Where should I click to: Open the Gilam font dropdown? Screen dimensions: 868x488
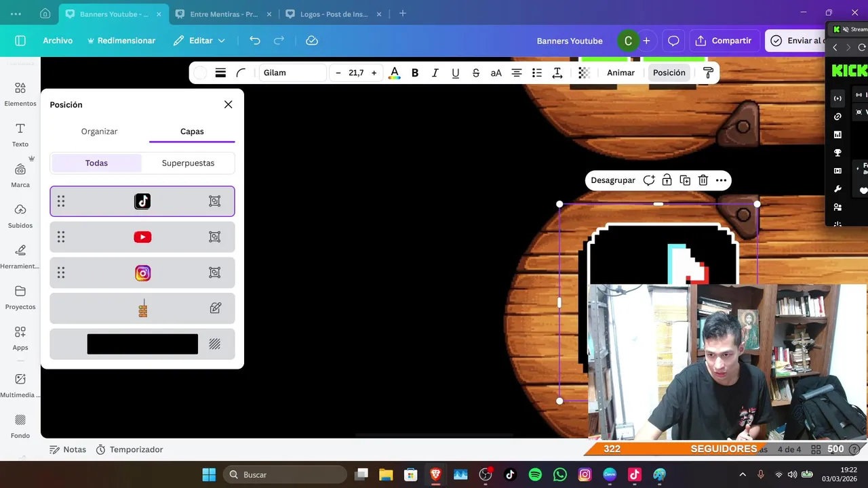tap(293, 73)
